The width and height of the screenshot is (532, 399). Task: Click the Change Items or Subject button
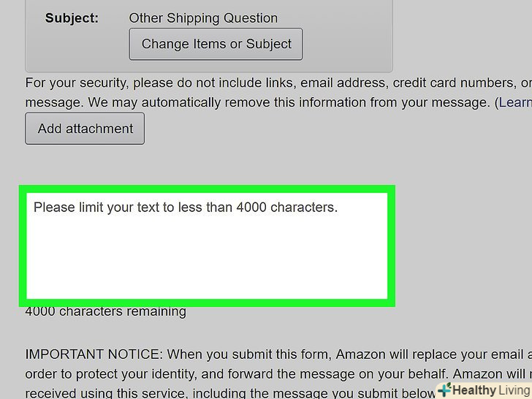[x=216, y=44]
